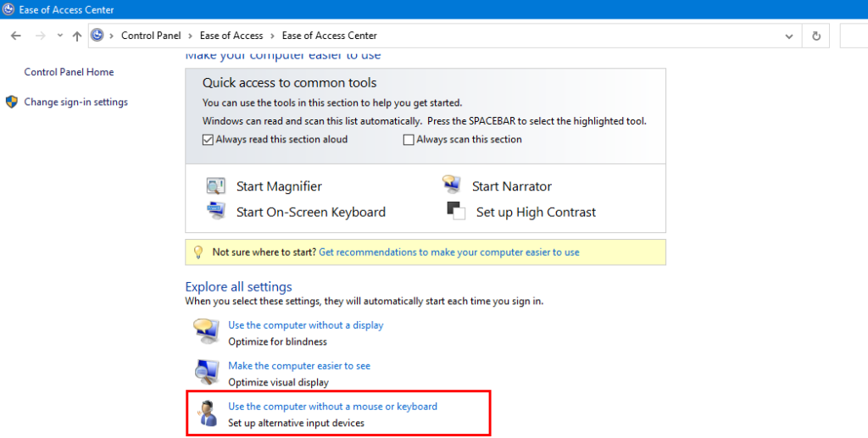Open Use the computer without a mouse or keyboard
This screenshot has height=438, width=868.
[332, 407]
